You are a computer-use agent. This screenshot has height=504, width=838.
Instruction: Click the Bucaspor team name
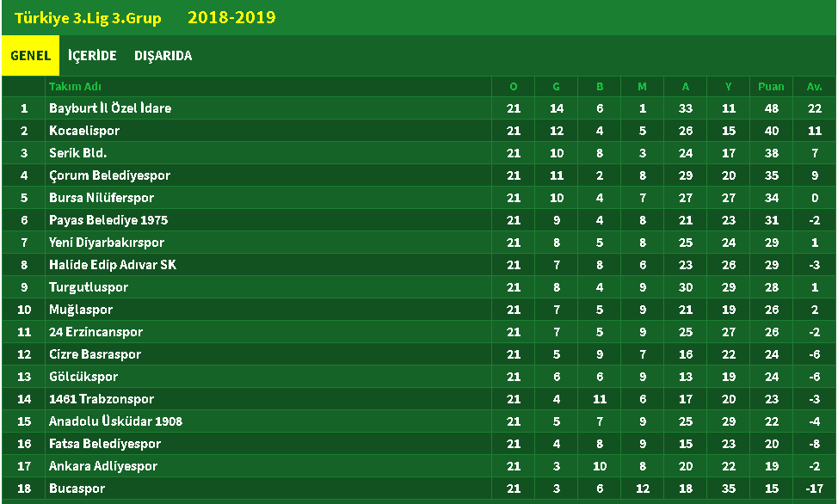click(77, 489)
